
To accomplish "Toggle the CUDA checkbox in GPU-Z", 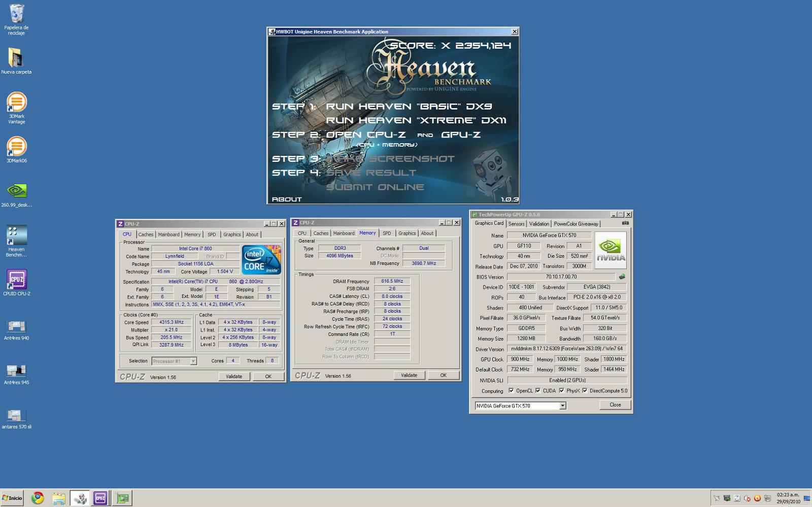I will tap(538, 391).
